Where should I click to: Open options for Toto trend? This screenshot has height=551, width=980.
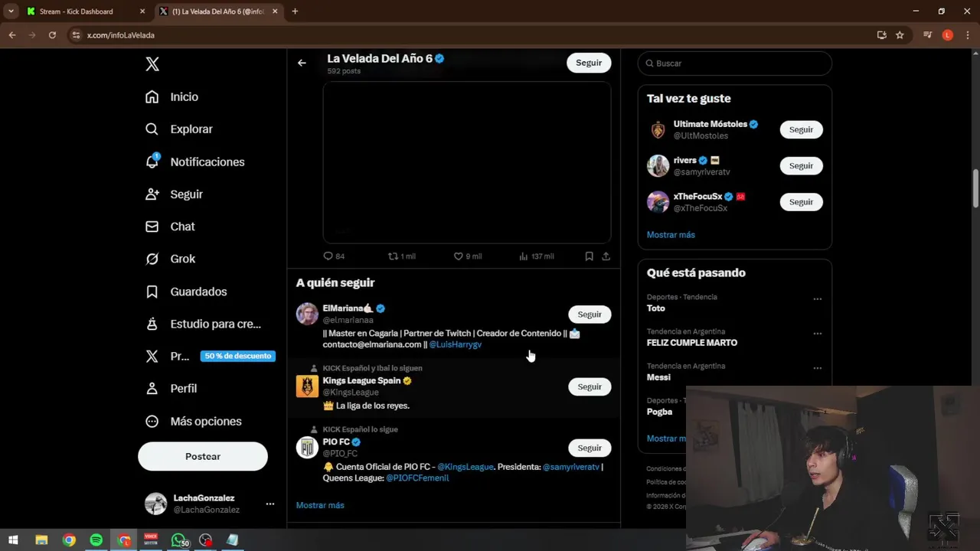pos(817,299)
